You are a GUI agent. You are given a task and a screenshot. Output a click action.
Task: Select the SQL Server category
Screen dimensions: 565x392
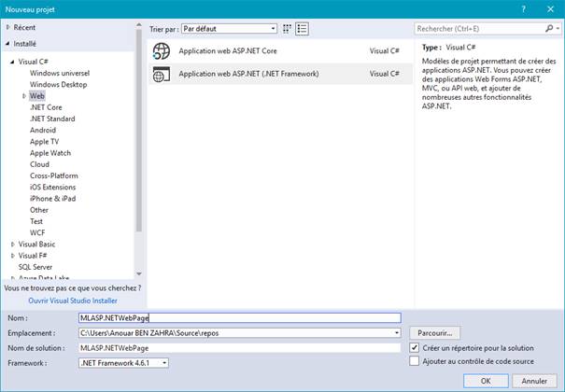click(x=35, y=267)
